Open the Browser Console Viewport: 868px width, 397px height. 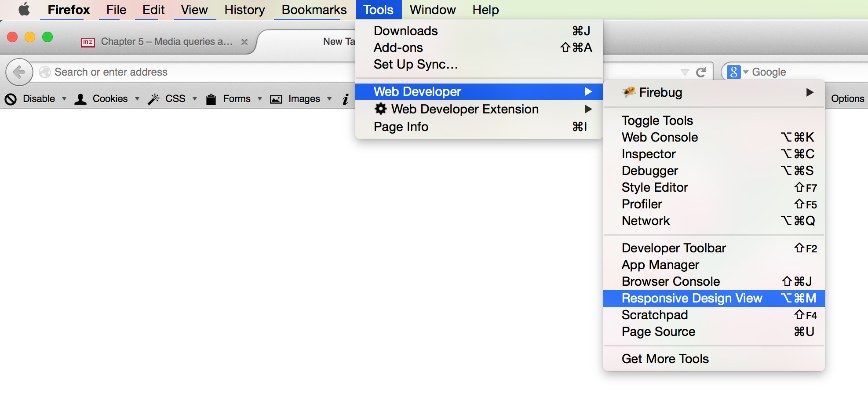point(671,281)
